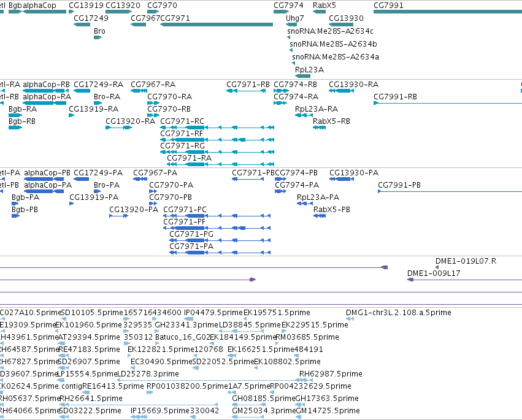Screen dimensions: 522x420
Task: Click the RM03685.5prime EST label
Action: coord(307,337)
